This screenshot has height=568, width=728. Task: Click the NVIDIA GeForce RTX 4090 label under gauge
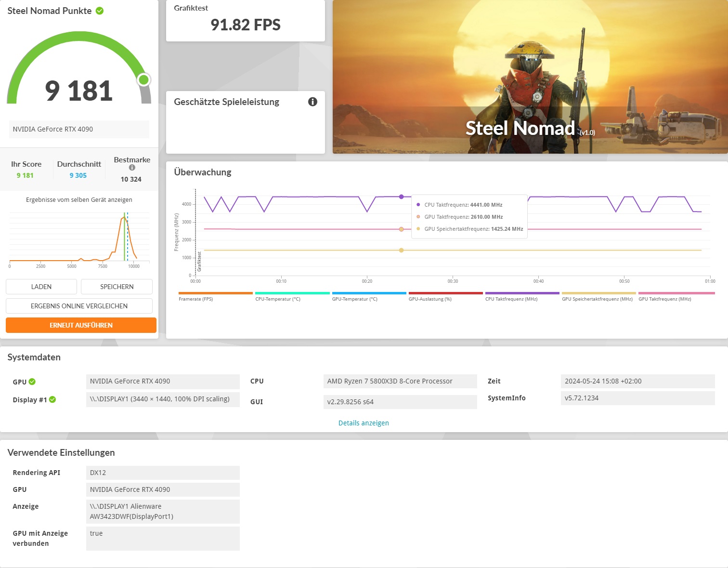click(79, 129)
